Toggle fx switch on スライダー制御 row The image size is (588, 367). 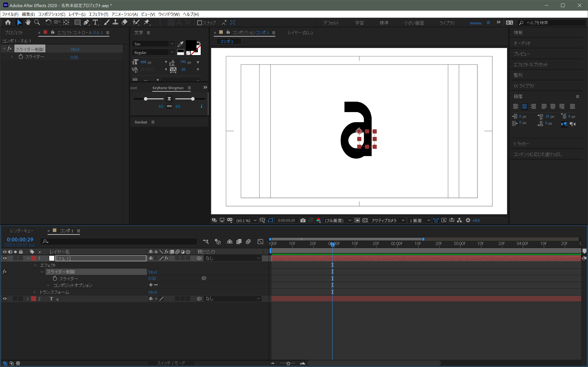5,272
